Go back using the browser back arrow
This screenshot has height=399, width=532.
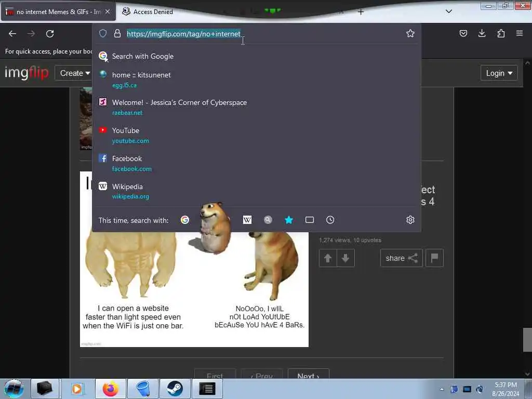click(12, 34)
